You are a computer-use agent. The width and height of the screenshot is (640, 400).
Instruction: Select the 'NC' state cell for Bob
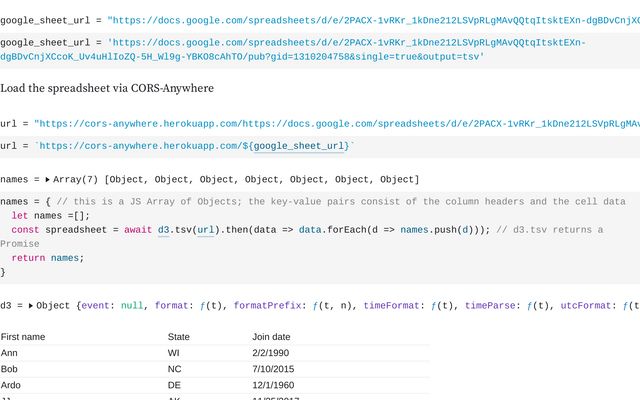coord(175,370)
